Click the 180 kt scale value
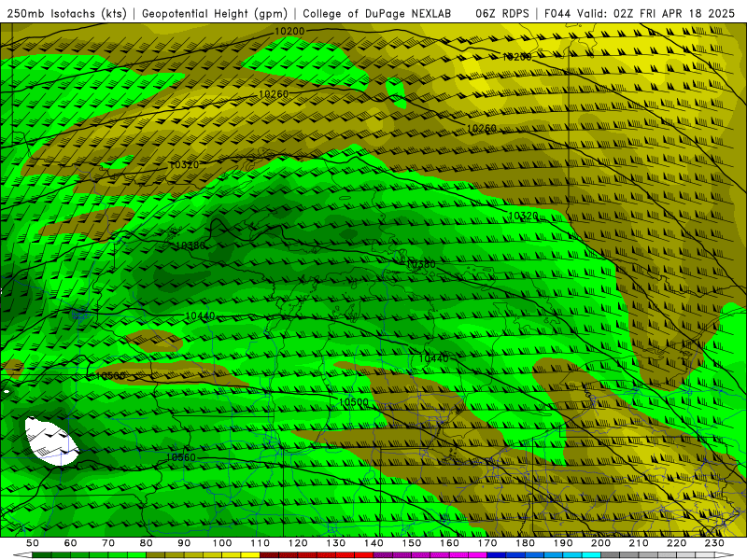 [x=525, y=543]
